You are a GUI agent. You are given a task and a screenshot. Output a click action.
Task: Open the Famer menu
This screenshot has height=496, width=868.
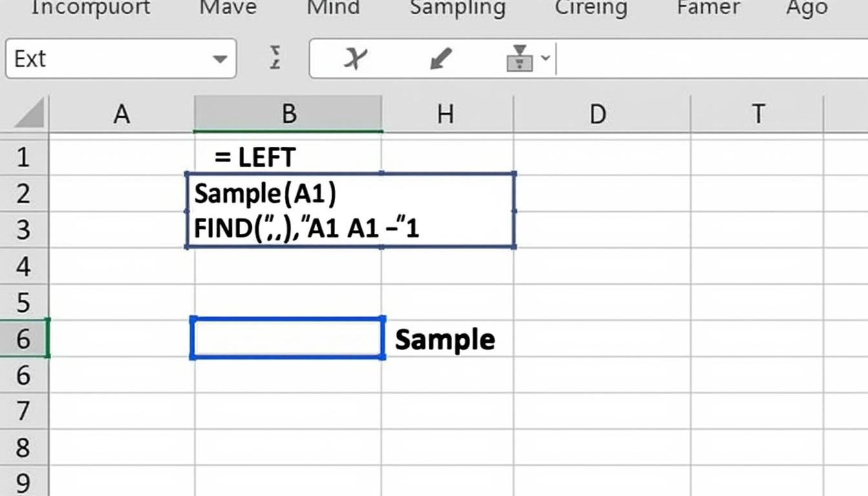(708, 8)
